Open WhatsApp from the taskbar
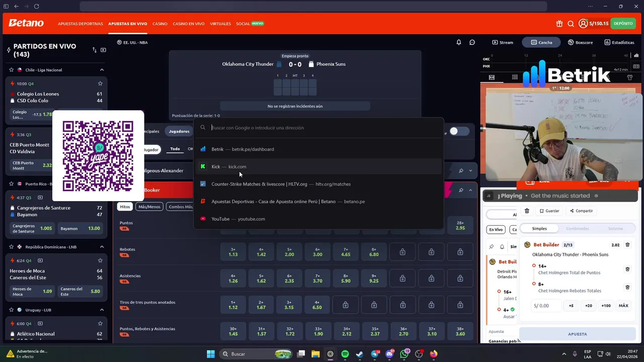The width and height of the screenshot is (644, 362). pyautogui.click(x=405, y=354)
